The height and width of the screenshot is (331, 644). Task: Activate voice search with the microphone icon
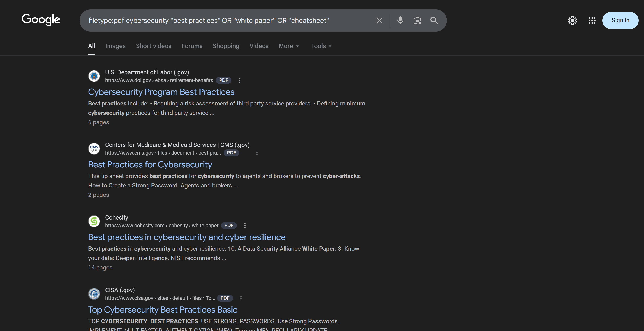click(400, 21)
